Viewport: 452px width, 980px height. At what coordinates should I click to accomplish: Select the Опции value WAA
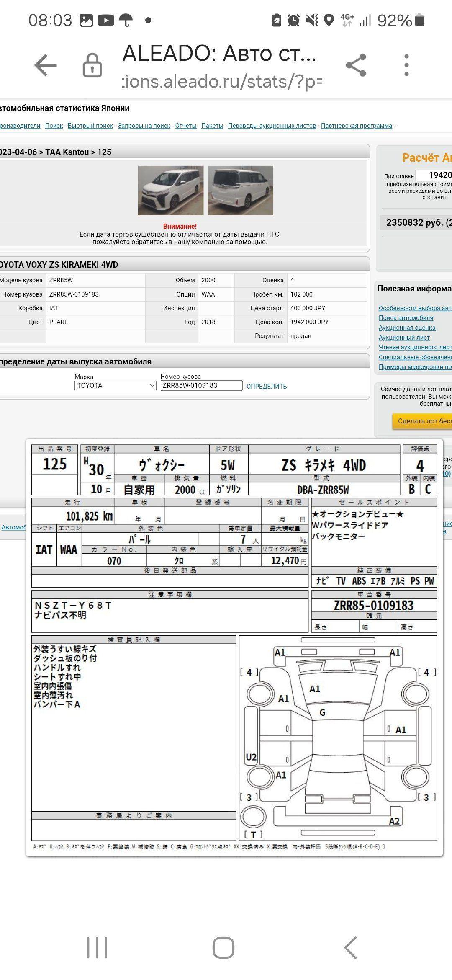pyautogui.click(x=208, y=294)
